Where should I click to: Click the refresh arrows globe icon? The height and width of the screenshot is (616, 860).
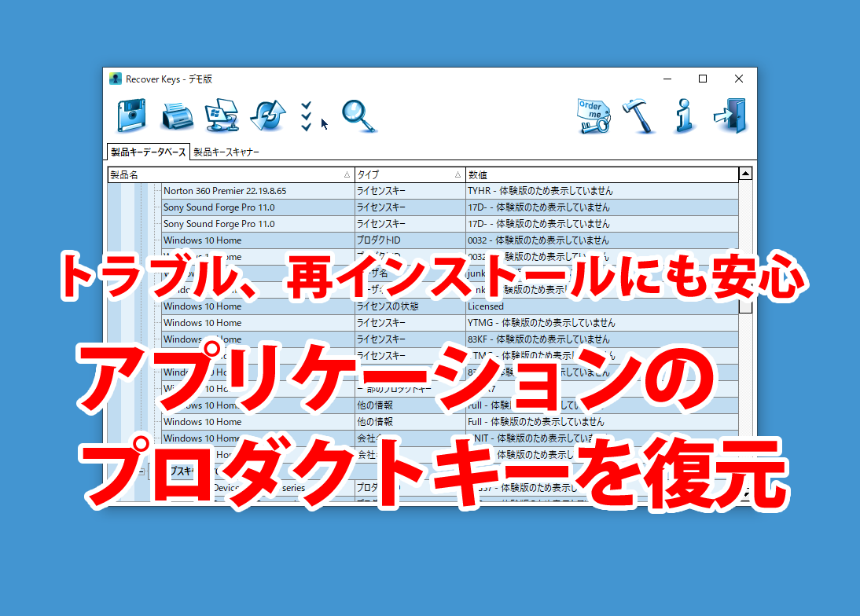coord(268,116)
